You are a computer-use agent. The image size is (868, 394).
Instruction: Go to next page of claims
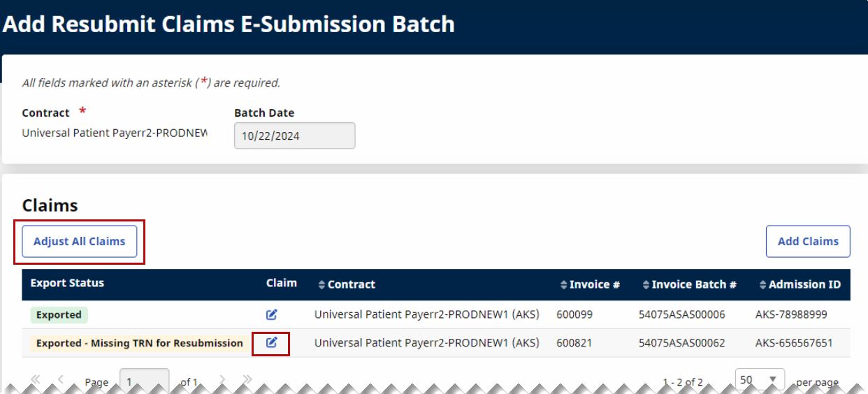click(x=222, y=379)
